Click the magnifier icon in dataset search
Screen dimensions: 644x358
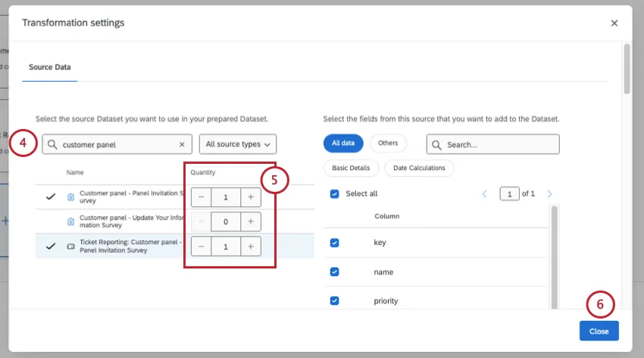pyautogui.click(x=52, y=145)
